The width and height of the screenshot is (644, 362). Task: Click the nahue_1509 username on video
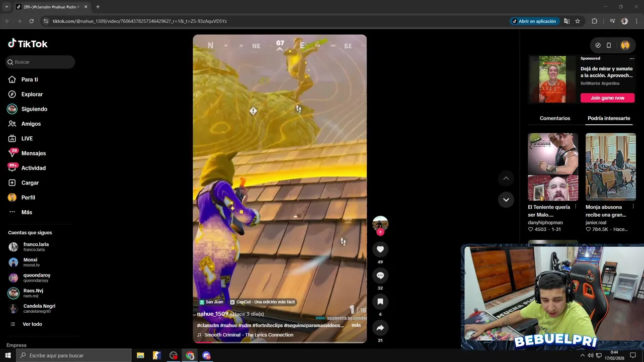click(x=213, y=314)
